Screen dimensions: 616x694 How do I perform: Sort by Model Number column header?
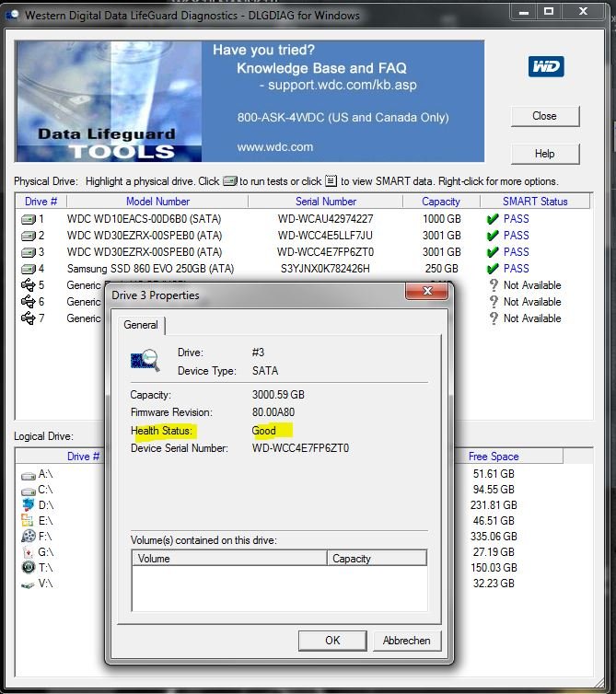(x=157, y=202)
